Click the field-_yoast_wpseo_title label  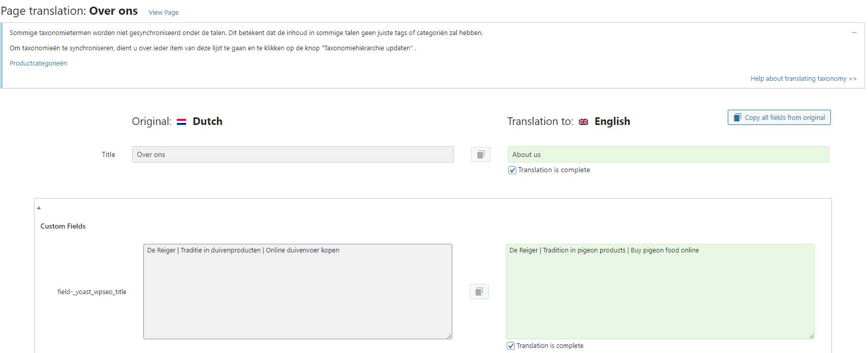pos(92,292)
